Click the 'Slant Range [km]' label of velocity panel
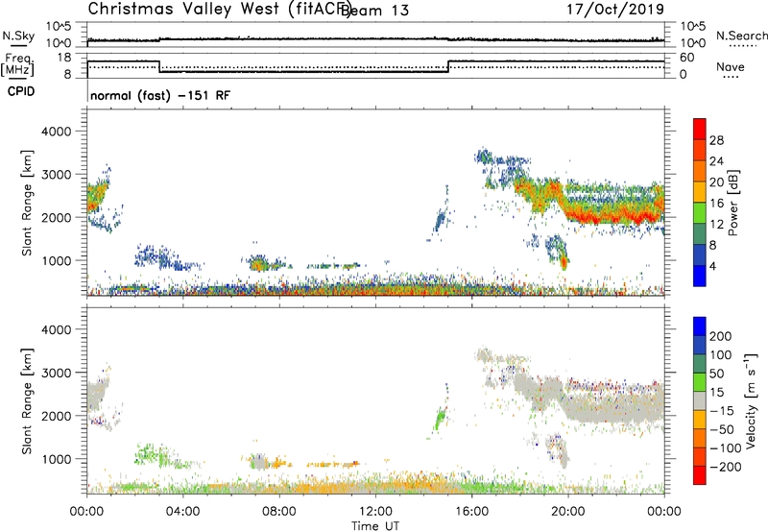768x532 pixels. 27,400
